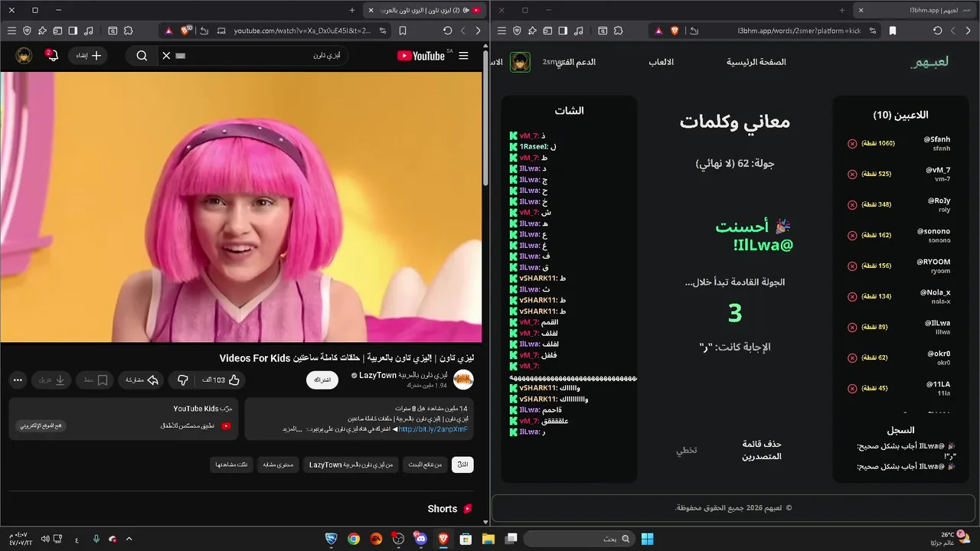Image resolution: width=980 pixels, height=551 pixels.
Task: Select the محتوى مشابه chip
Action: (x=278, y=465)
